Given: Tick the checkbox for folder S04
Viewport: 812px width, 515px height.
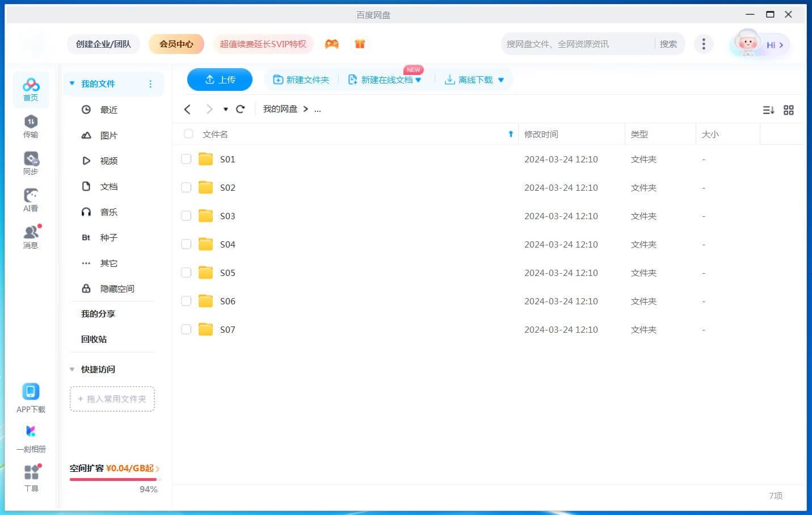Looking at the screenshot, I should pos(186,244).
